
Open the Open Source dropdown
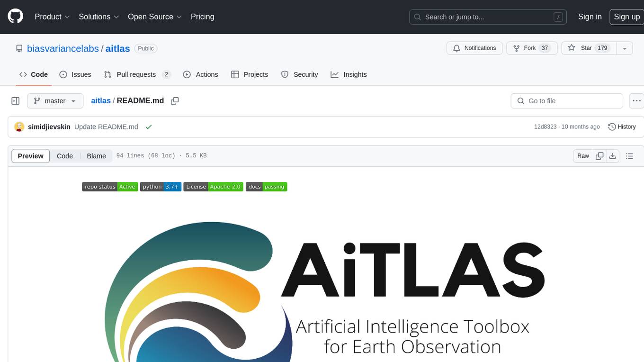155,17
